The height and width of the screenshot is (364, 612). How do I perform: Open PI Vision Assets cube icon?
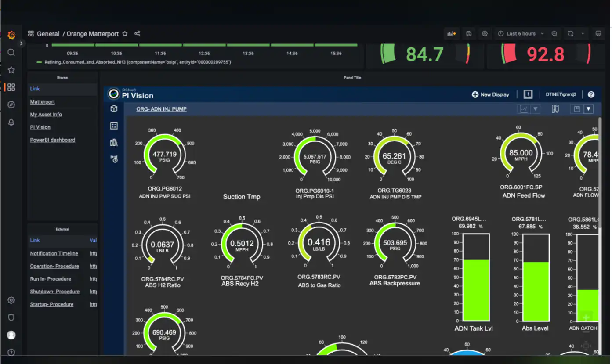click(x=114, y=109)
